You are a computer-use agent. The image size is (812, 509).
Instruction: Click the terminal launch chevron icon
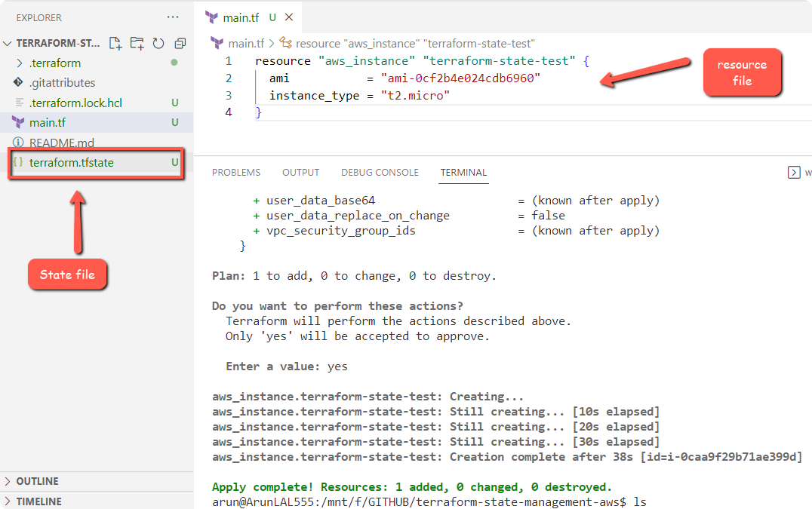coord(794,172)
